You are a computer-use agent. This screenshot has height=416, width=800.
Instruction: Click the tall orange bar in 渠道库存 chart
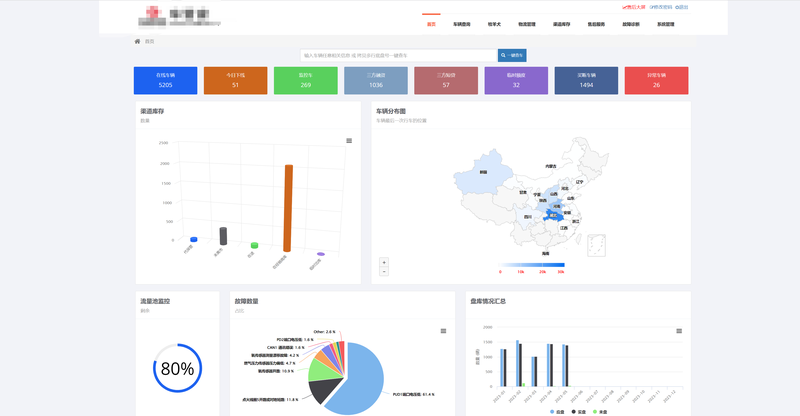click(288, 208)
